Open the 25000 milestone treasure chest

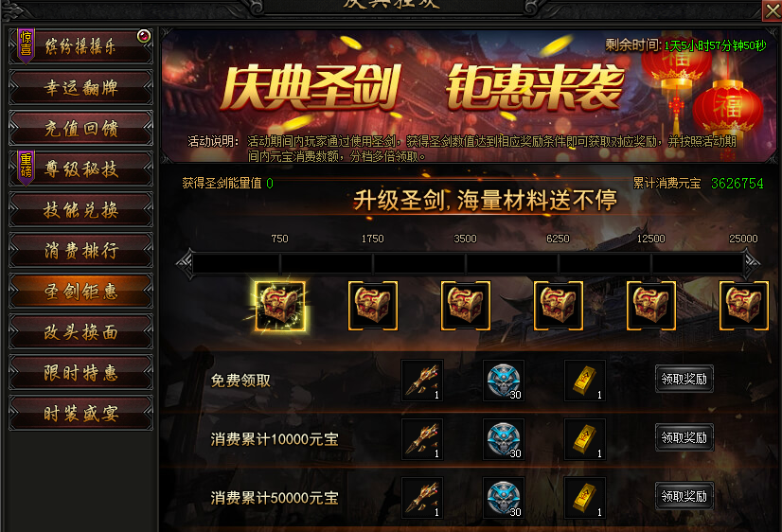click(743, 306)
